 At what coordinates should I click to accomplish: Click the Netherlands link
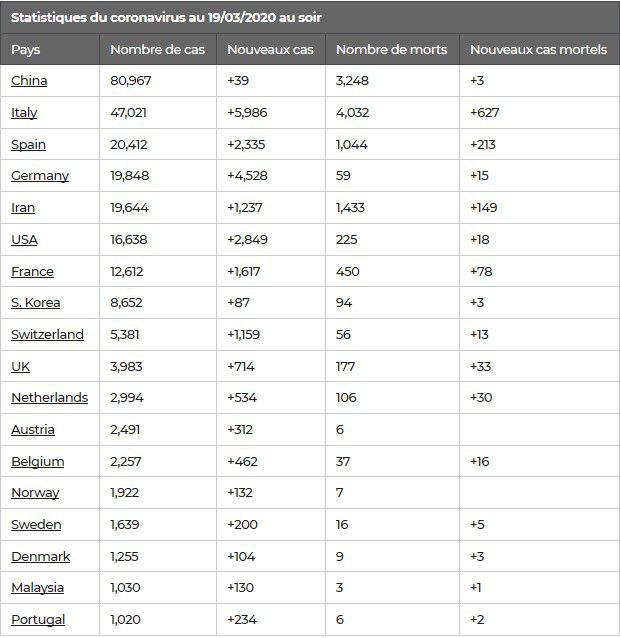pos(50,398)
